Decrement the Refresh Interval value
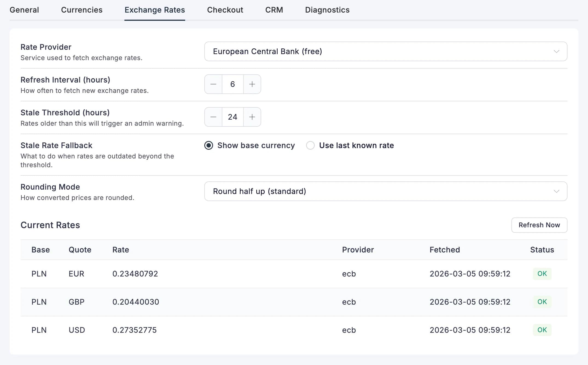The width and height of the screenshot is (588, 365). click(213, 84)
